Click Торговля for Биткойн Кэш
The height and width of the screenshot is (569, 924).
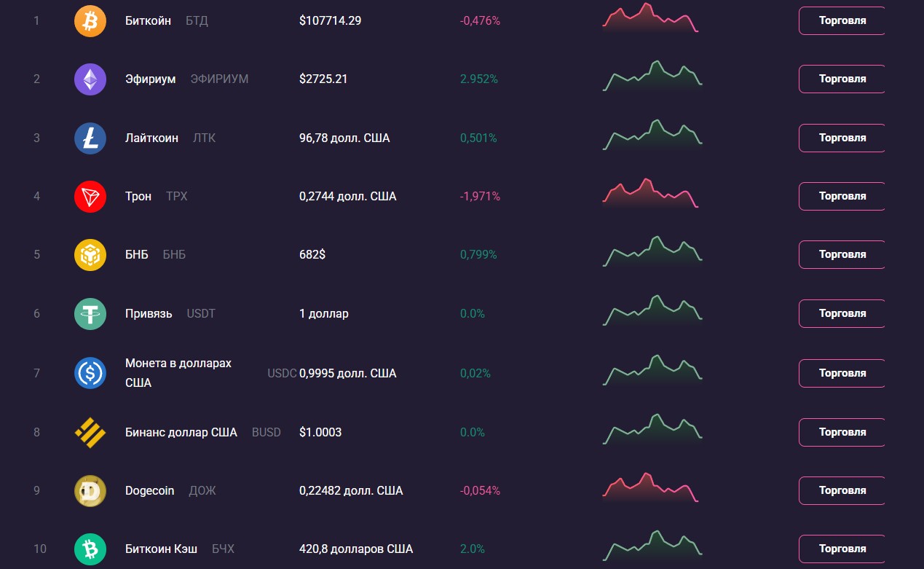click(x=842, y=549)
